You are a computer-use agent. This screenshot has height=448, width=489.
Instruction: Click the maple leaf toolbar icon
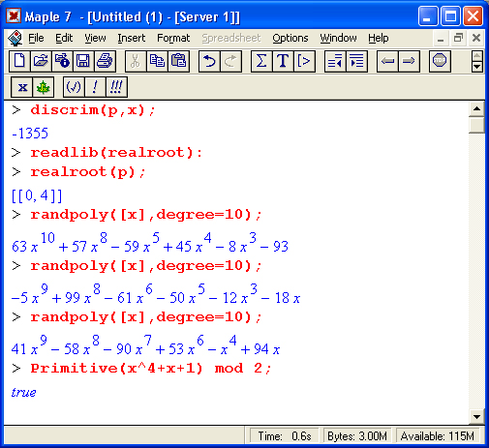43,87
